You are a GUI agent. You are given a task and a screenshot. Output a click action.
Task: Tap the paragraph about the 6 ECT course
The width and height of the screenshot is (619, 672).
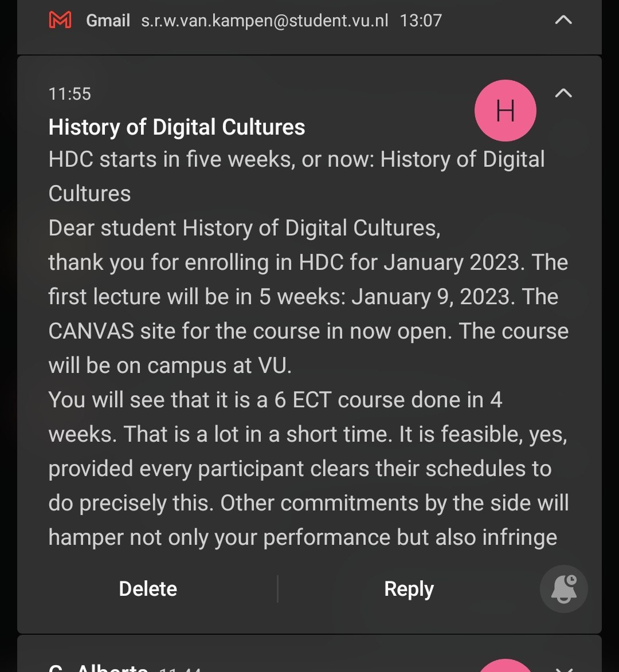point(308,468)
